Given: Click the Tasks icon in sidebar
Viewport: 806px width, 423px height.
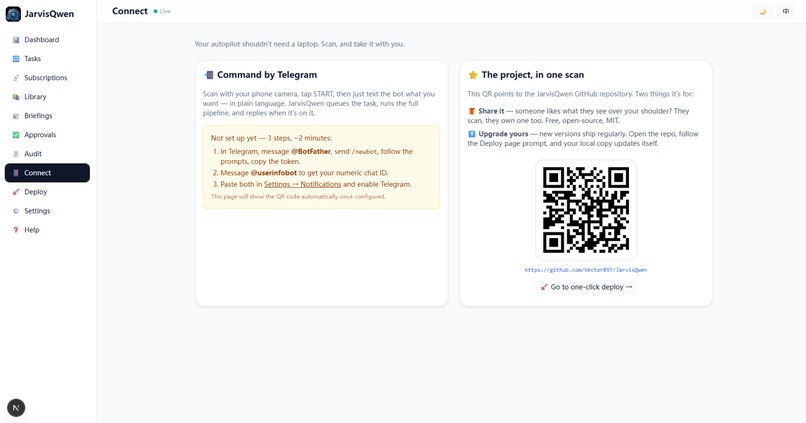Looking at the screenshot, I should (16, 59).
